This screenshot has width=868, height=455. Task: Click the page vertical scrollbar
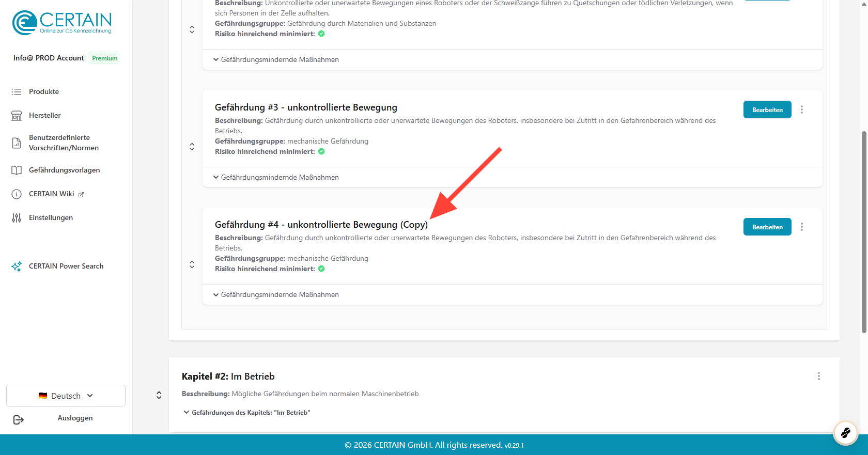pos(863,232)
